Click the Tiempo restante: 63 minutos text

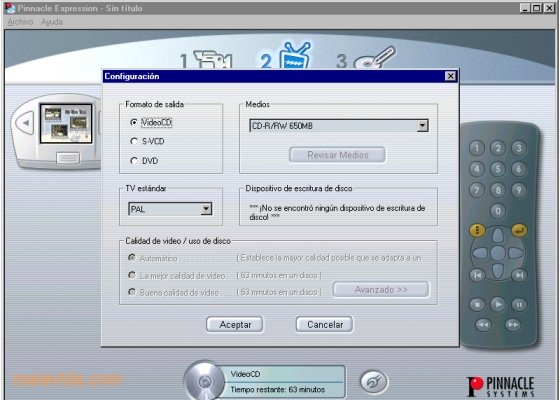(278, 389)
